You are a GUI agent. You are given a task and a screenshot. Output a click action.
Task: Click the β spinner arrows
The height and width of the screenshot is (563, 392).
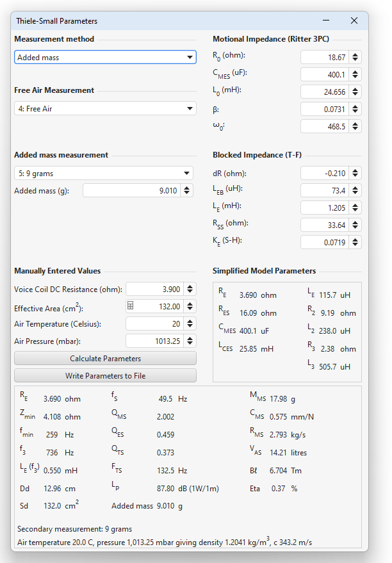(x=355, y=109)
